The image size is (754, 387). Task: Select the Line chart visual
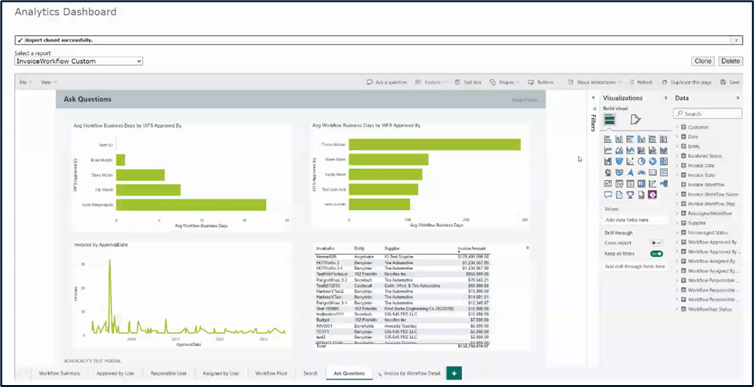pyautogui.click(x=608, y=150)
